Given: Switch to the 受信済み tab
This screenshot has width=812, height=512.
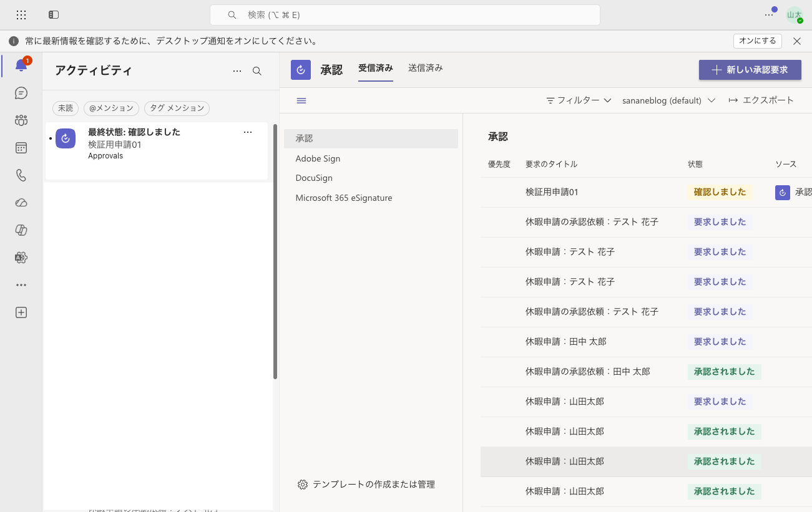Looking at the screenshot, I should coord(376,68).
